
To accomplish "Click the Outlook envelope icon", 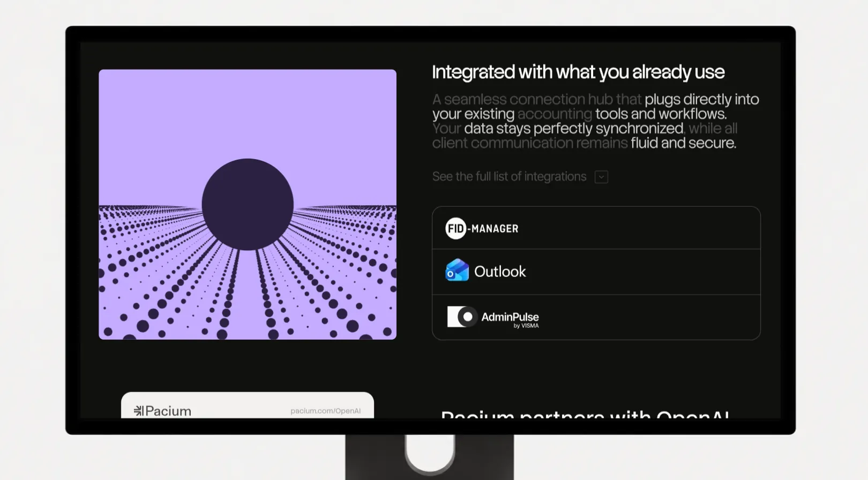I will (x=457, y=271).
